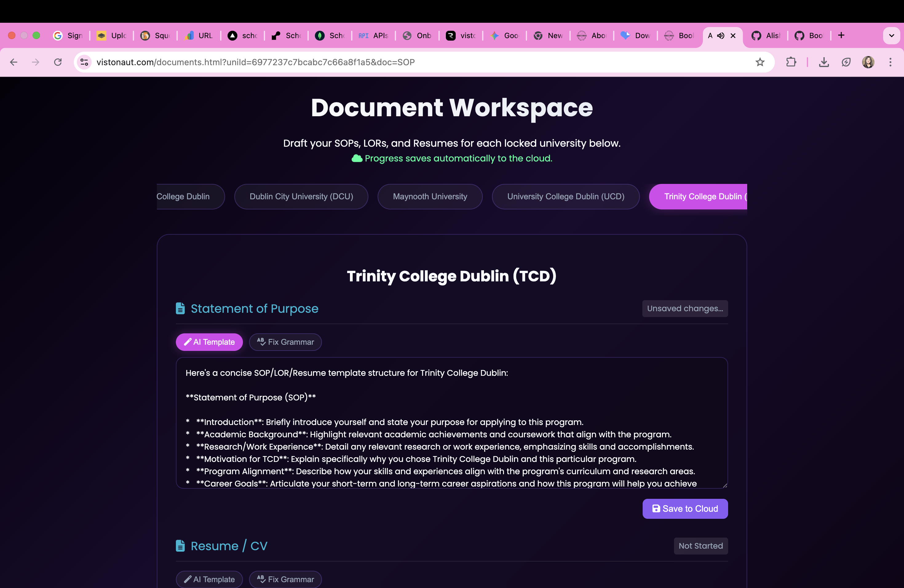Generate AI Template for Resume / CV
This screenshot has height=588, width=904.
(x=209, y=579)
